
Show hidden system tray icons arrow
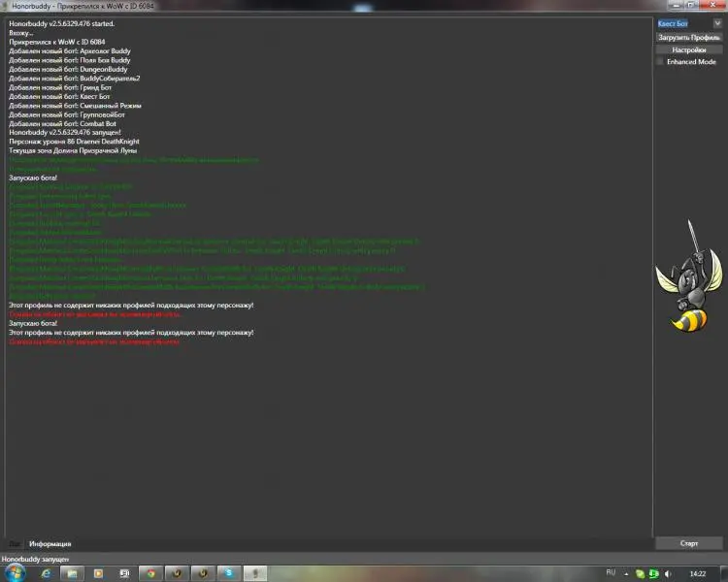click(626, 573)
